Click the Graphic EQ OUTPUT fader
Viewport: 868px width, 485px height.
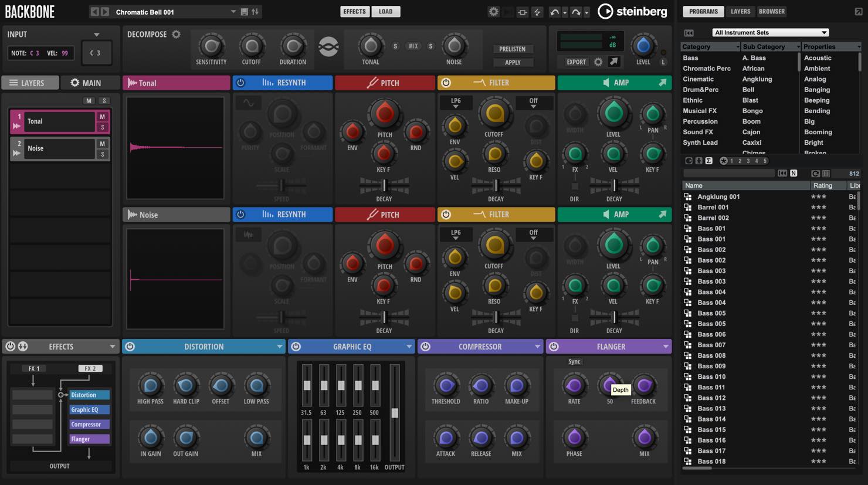pos(395,413)
